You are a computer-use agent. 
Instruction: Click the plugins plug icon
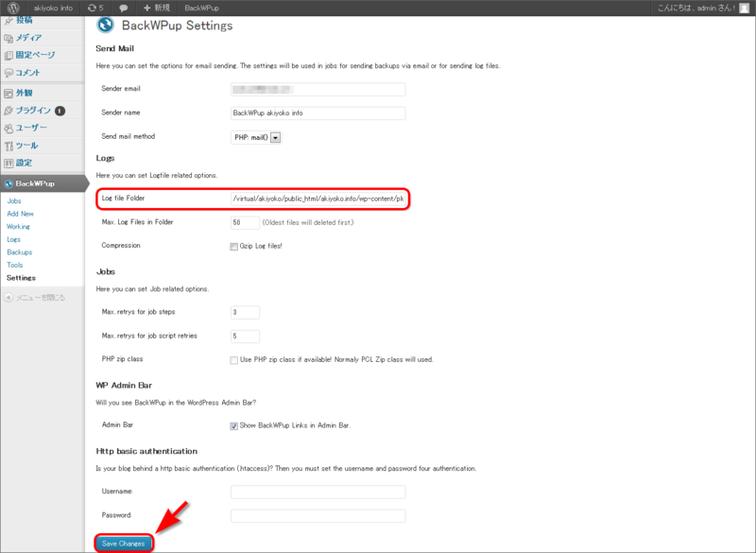point(9,111)
